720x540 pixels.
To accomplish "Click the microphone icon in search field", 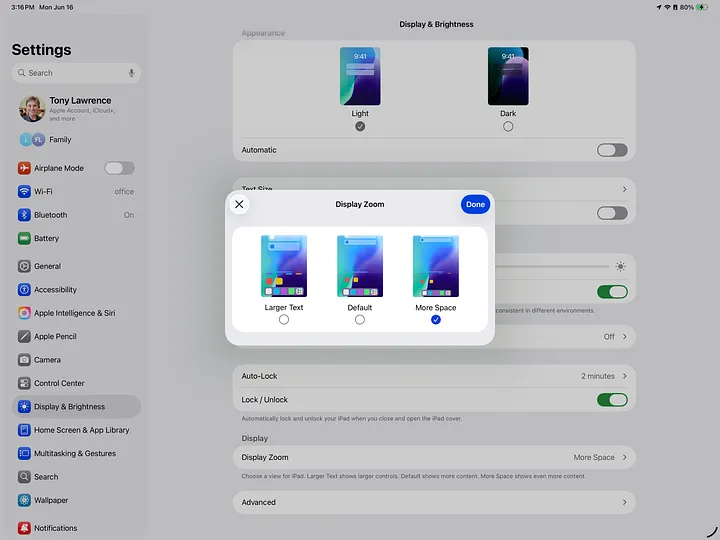I will pos(131,73).
